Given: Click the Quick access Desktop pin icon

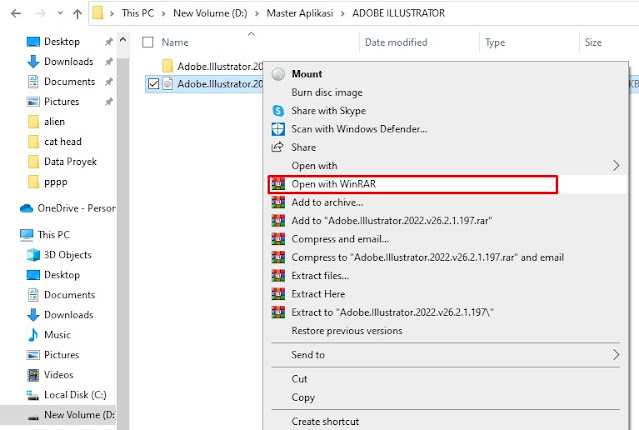Looking at the screenshot, I should [108, 42].
